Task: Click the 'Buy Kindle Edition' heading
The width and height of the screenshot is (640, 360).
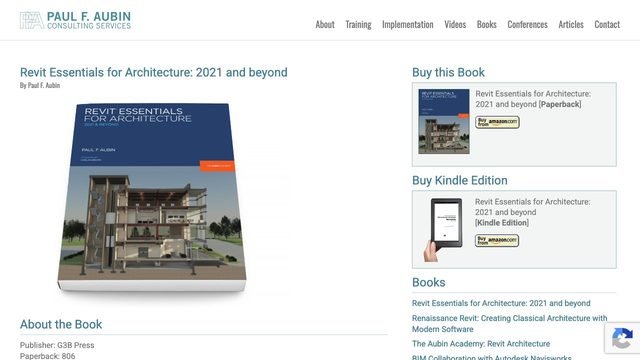Action: click(460, 180)
